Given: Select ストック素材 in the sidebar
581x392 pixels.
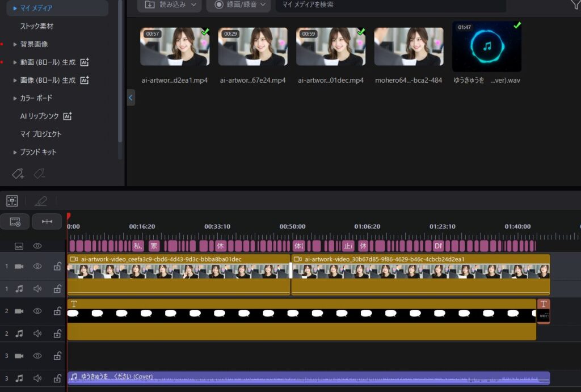Looking at the screenshot, I should coord(37,26).
